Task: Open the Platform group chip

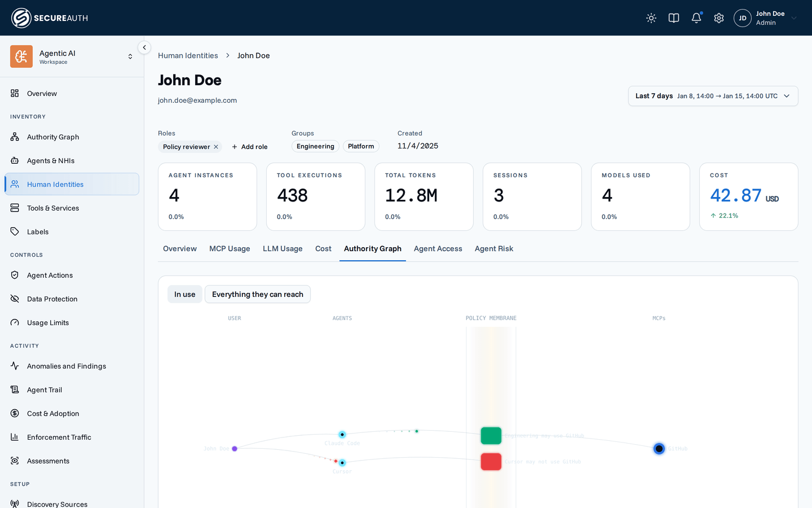Action: tap(361, 146)
